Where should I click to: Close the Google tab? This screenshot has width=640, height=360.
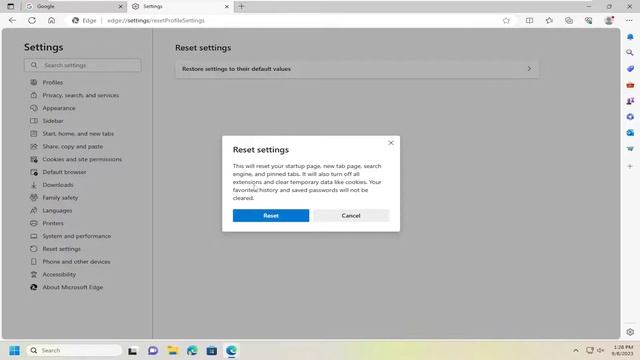[x=120, y=7]
